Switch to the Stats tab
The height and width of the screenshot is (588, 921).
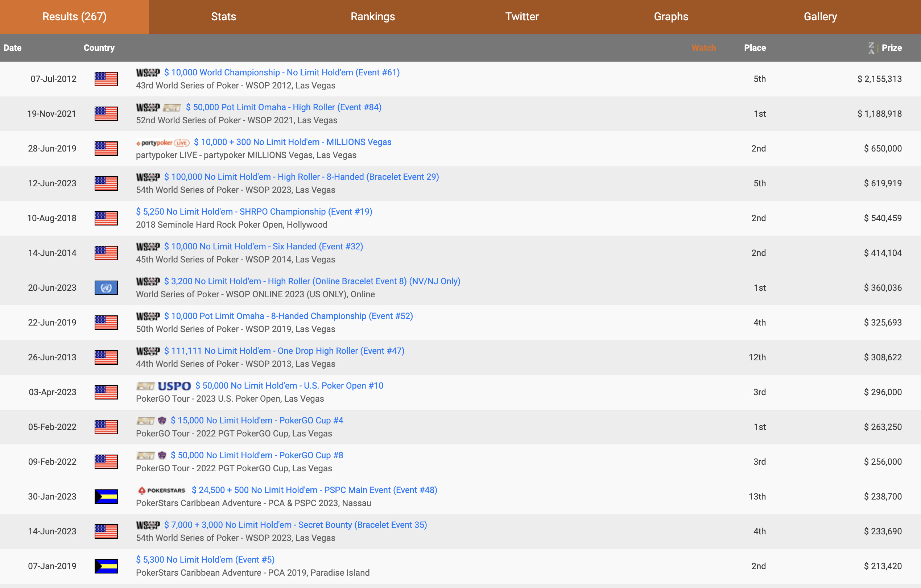click(223, 17)
